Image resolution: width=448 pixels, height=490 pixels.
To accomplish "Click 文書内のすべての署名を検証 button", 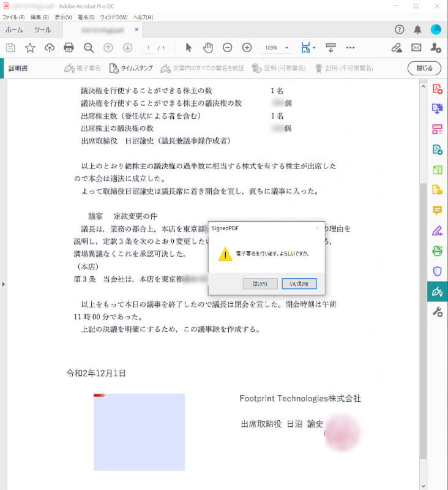I will pyautogui.click(x=203, y=68).
